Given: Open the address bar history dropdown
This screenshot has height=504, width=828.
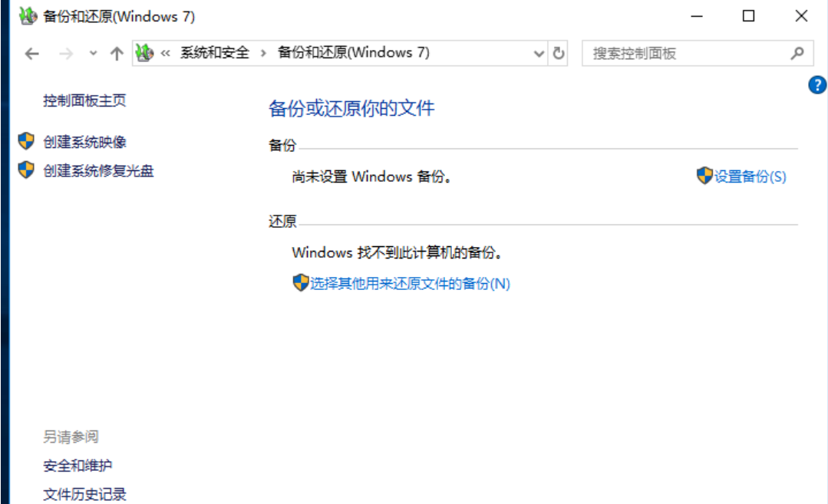Looking at the screenshot, I should click(x=539, y=53).
